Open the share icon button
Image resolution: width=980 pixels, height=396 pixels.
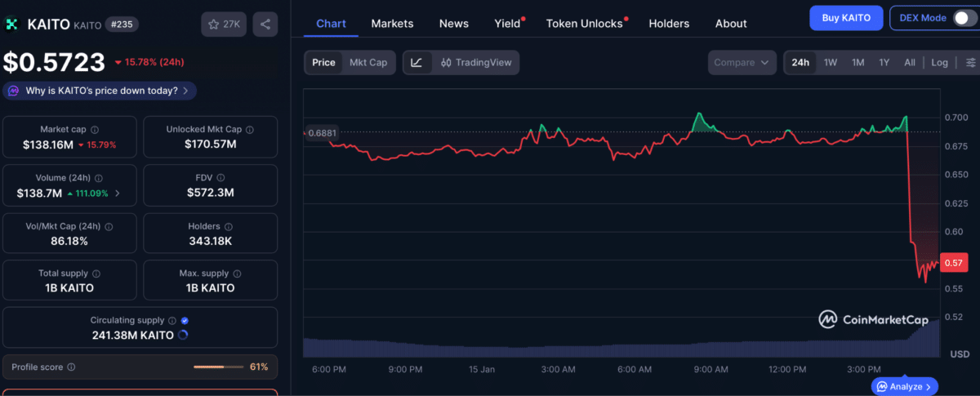point(265,24)
